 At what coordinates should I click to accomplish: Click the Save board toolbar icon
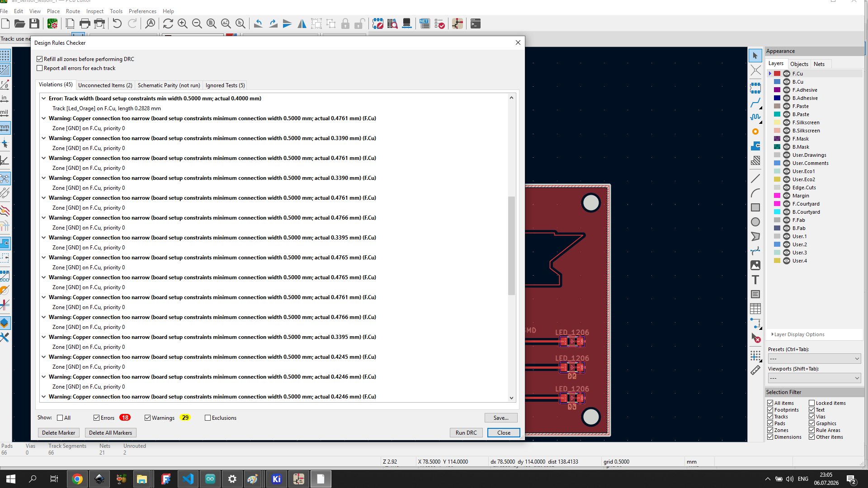[34, 23]
